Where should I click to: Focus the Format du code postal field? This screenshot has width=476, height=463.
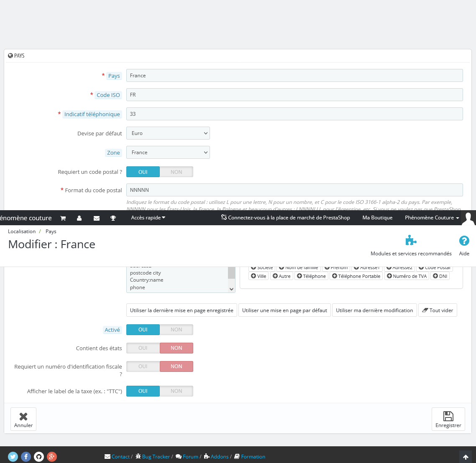(x=294, y=190)
